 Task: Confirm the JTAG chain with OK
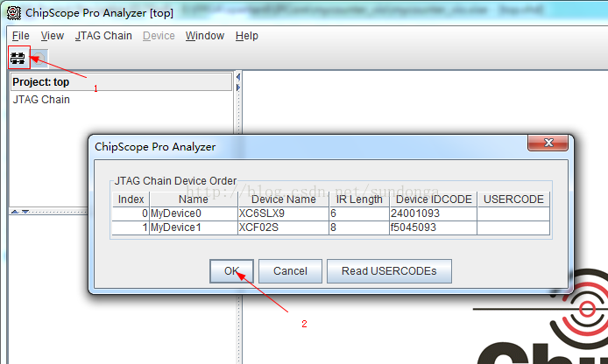[x=231, y=271]
